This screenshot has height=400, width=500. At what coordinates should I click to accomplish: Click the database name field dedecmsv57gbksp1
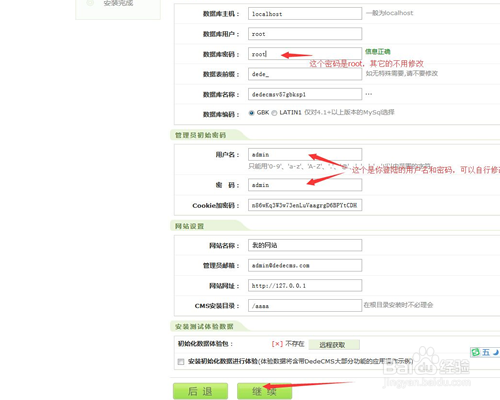[x=305, y=94]
